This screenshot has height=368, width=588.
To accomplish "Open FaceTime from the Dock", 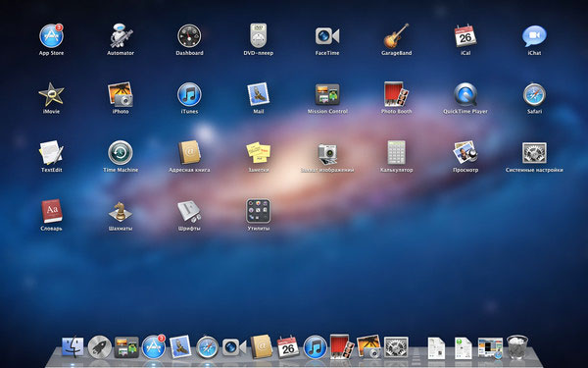I will click(x=234, y=347).
